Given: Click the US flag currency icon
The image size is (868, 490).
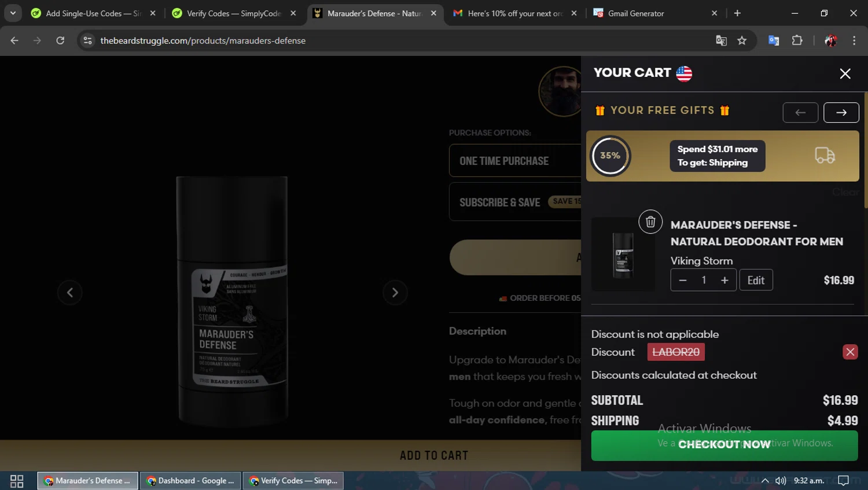Looking at the screenshot, I should [x=684, y=73].
